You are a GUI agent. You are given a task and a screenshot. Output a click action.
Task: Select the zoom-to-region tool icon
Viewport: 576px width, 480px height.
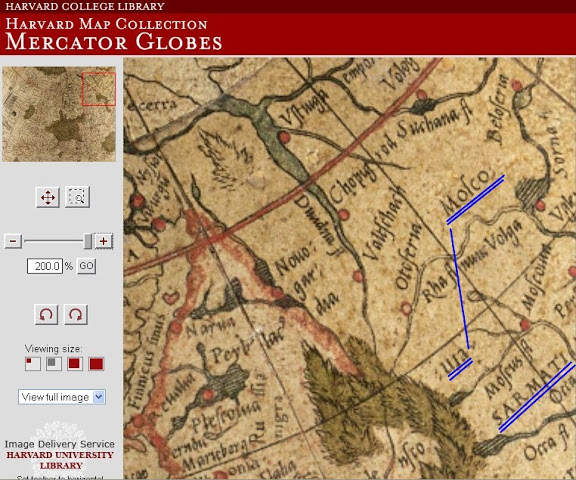[77, 197]
